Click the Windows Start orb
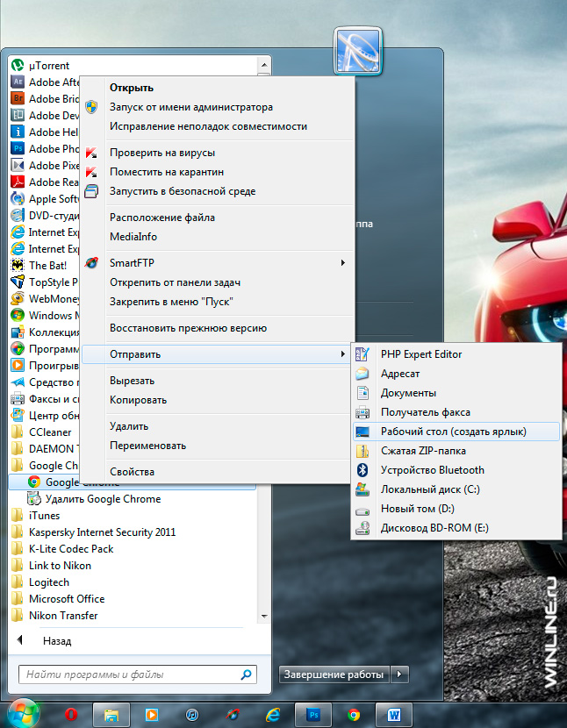 click(23, 713)
